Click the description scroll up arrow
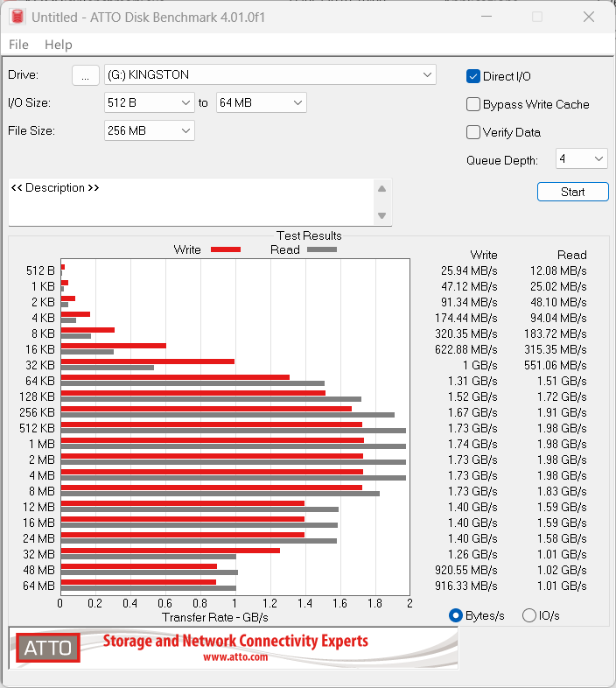 pos(381,189)
